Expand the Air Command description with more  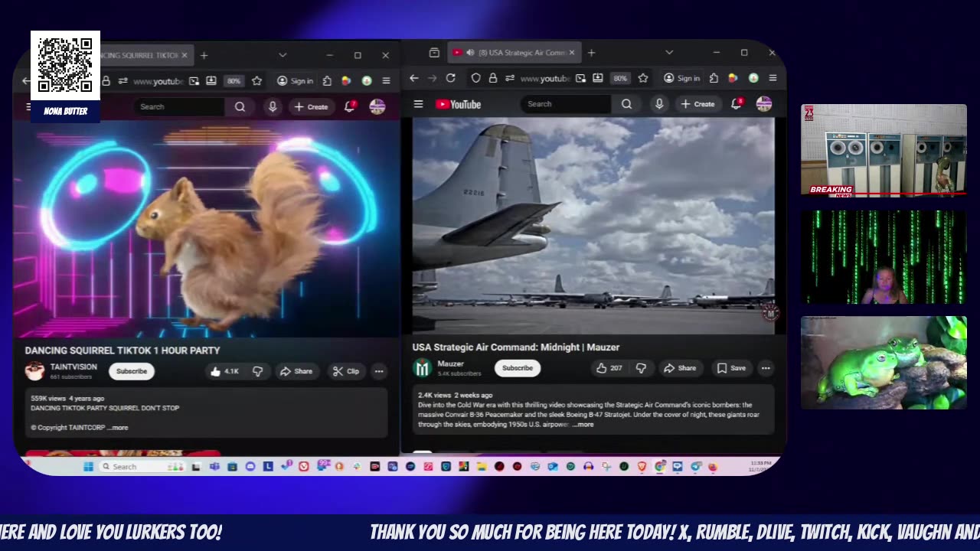coord(583,425)
